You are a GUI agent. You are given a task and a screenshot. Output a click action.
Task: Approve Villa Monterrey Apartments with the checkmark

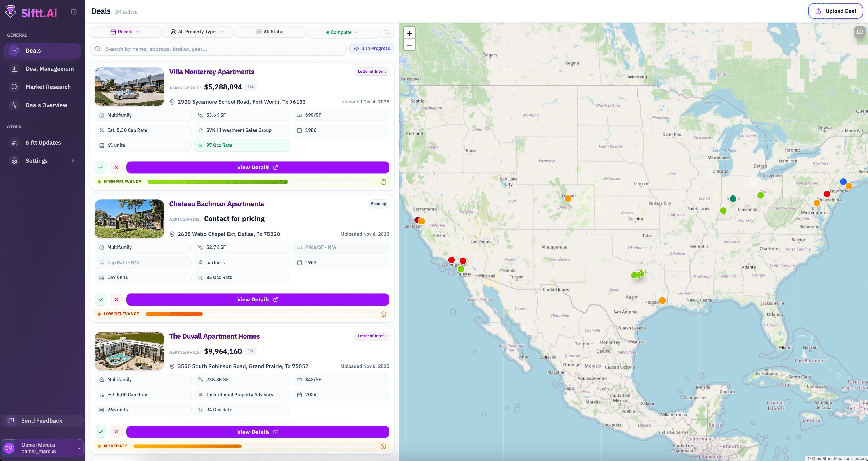click(101, 167)
